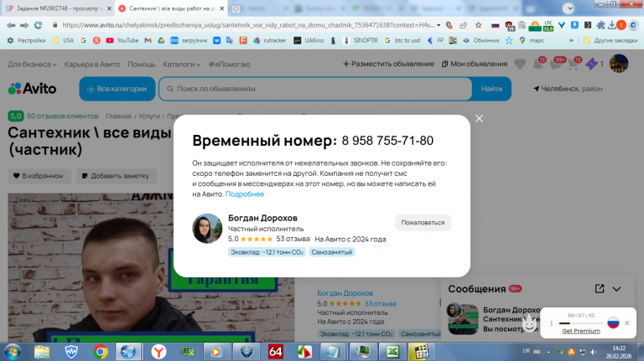Open Карьера в Авито
This screenshot has height=361, width=644.
pyautogui.click(x=92, y=64)
